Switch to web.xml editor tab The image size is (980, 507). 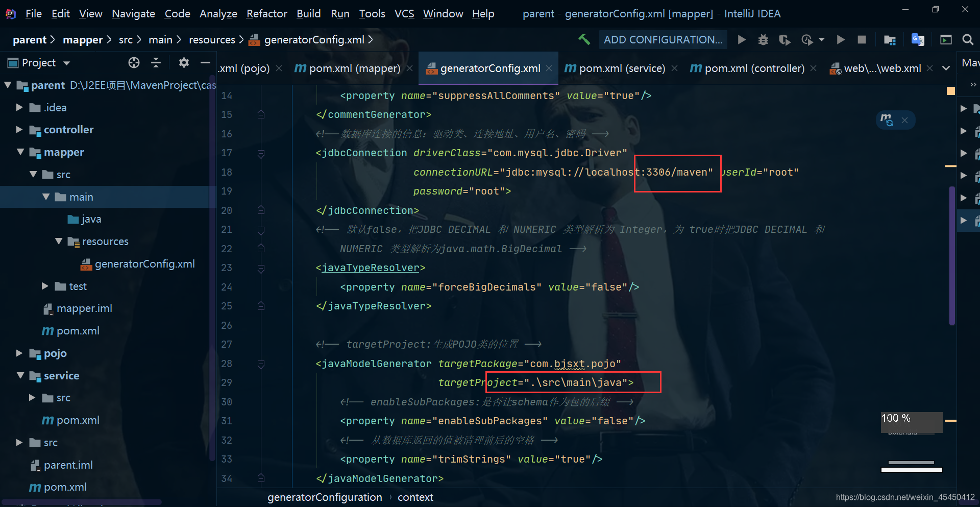click(x=875, y=68)
